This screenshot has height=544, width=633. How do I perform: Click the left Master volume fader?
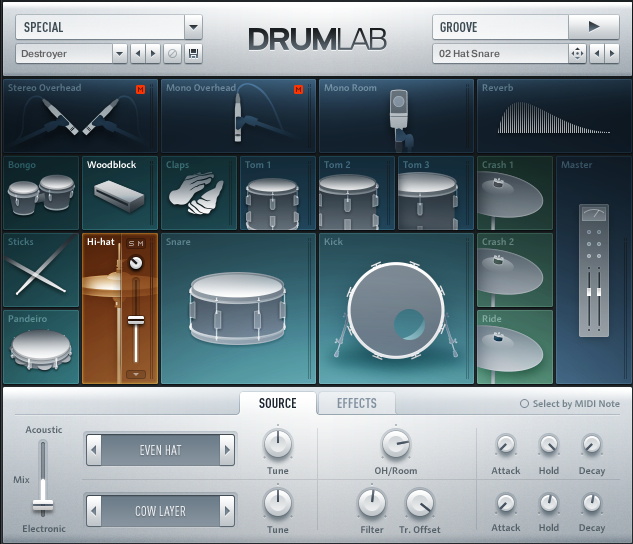click(589, 291)
